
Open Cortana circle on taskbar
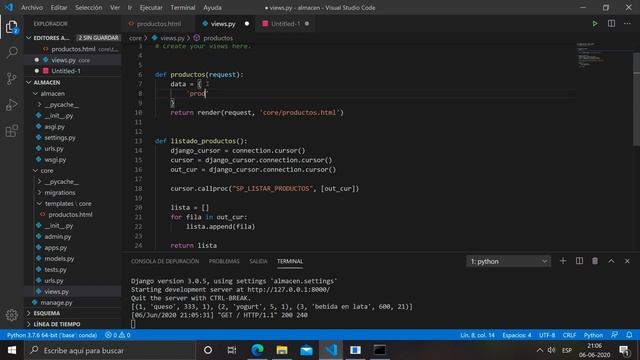[208, 350]
